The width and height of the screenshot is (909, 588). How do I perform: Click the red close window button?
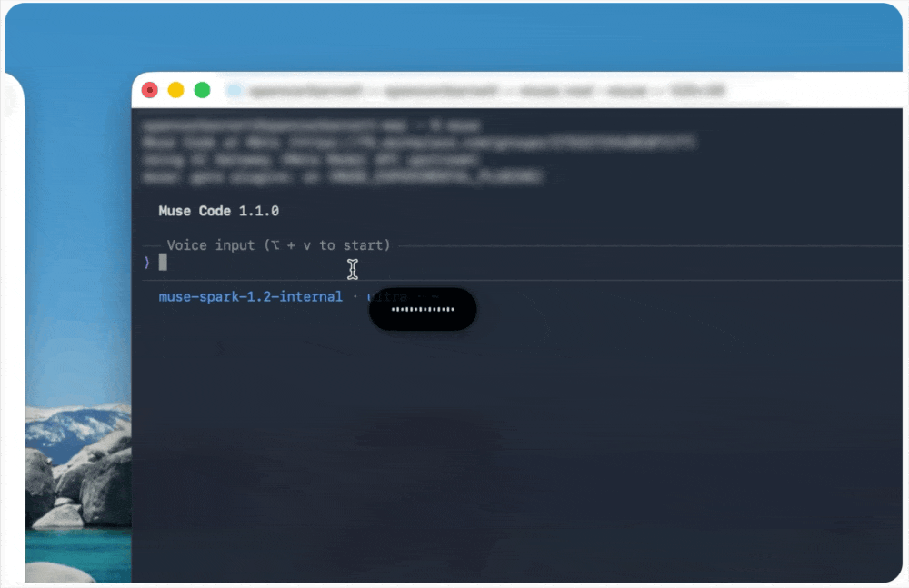150,90
